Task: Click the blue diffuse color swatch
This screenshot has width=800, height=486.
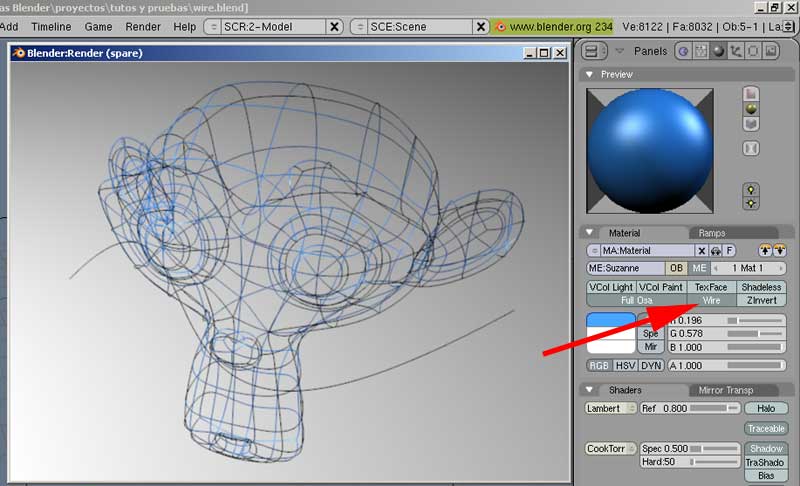Action: point(611,320)
